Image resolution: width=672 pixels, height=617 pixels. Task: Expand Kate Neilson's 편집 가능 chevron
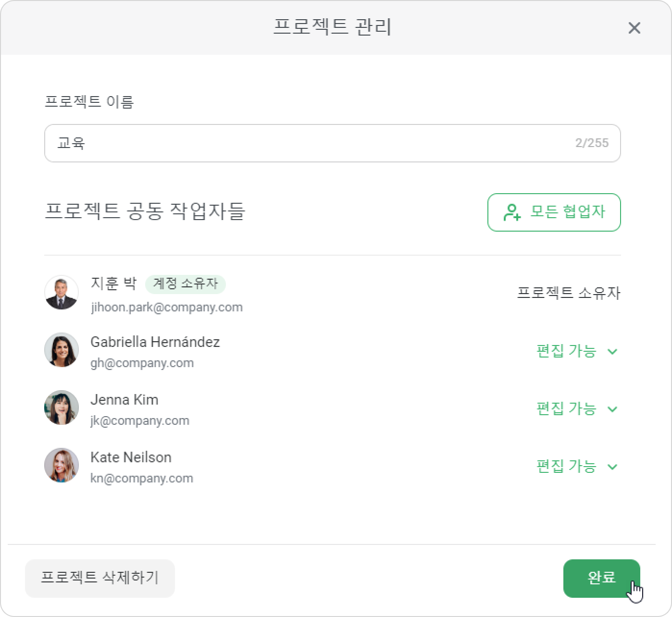tap(612, 467)
